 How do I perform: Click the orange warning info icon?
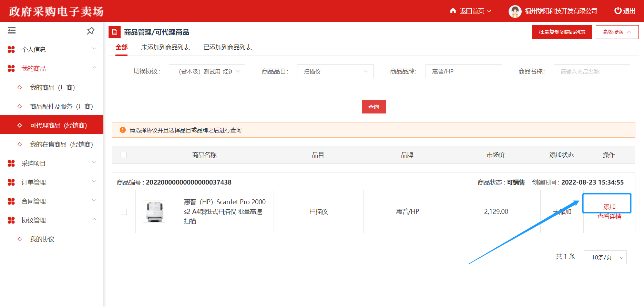tap(123, 130)
